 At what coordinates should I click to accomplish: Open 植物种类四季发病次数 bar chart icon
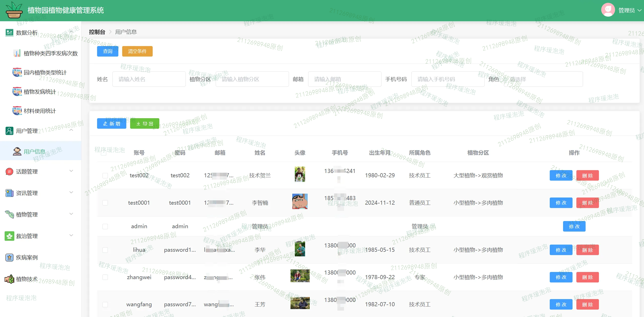click(17, 53)
